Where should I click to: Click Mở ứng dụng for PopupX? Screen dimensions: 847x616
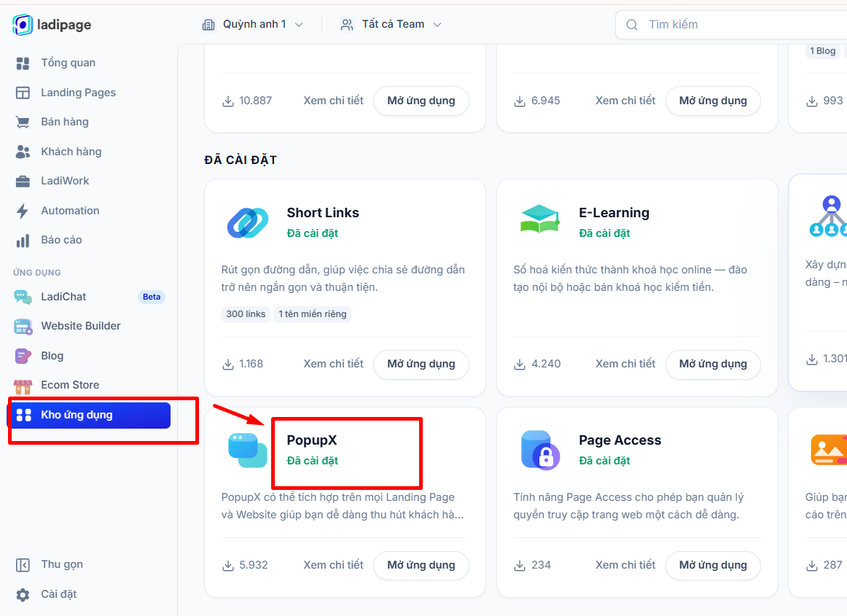click(x=421, y=565)
